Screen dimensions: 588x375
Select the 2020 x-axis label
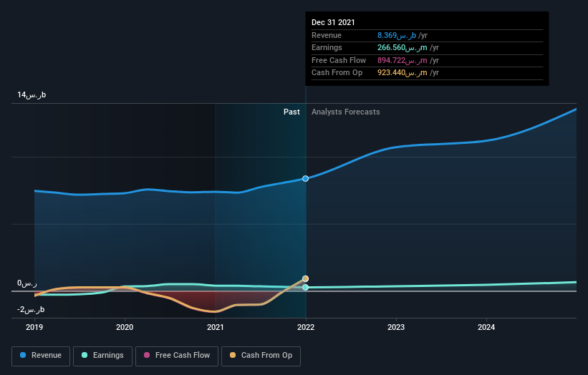[x=125, y=327]
